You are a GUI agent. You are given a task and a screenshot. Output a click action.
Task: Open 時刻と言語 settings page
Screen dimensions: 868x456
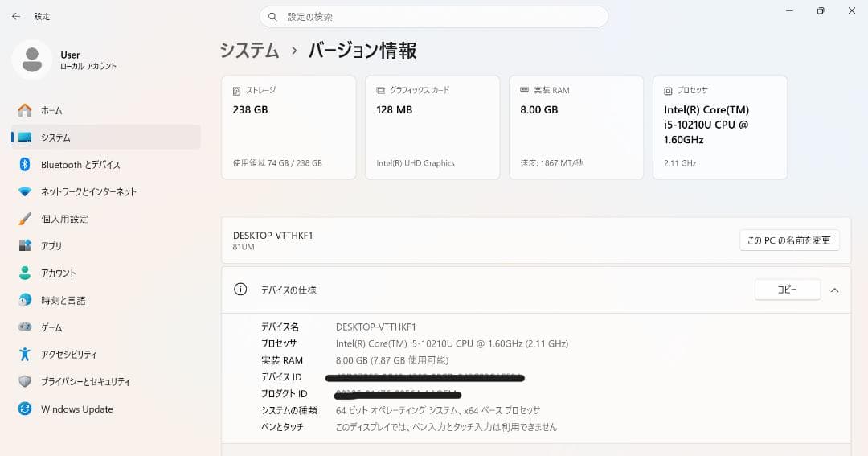pyautogui.click(x=106, y=300)
